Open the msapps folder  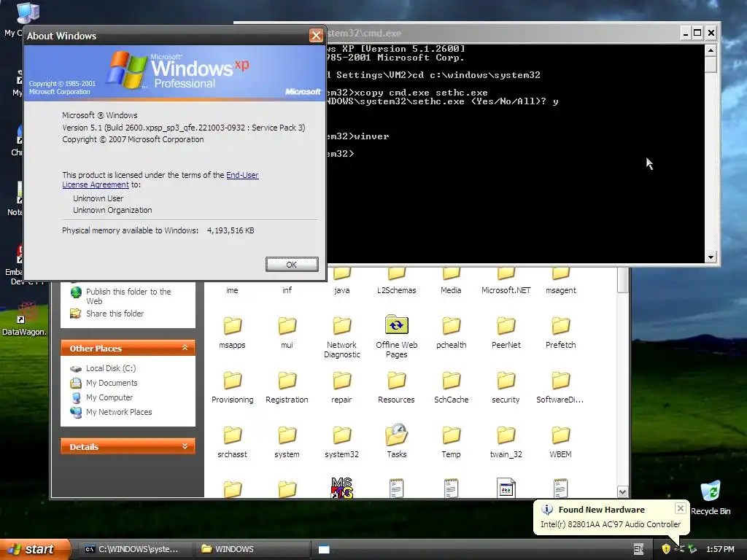point(232,332)
